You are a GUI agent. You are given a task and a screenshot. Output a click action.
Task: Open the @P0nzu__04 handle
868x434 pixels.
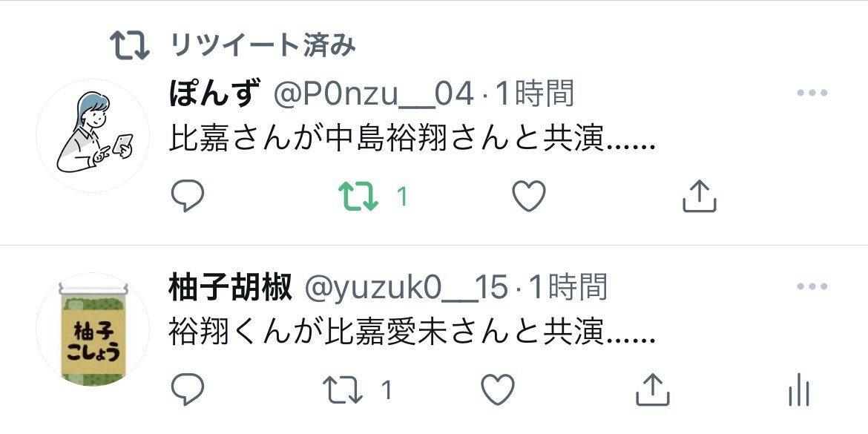point(374,94)
